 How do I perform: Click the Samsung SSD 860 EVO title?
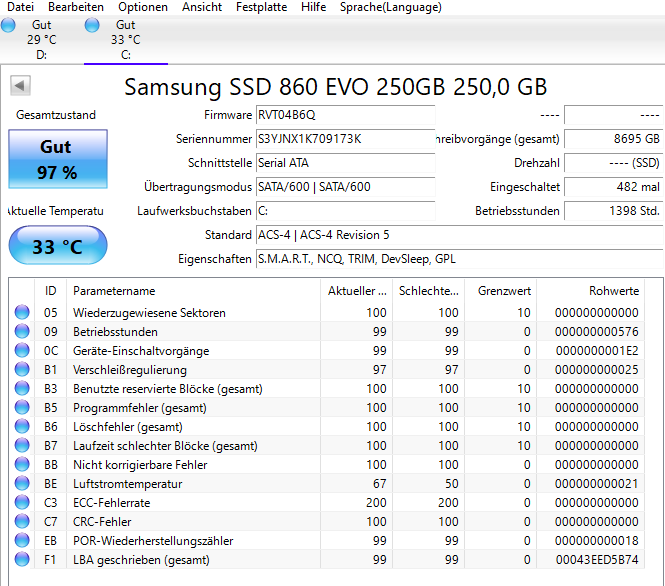(x=335, y=87)
